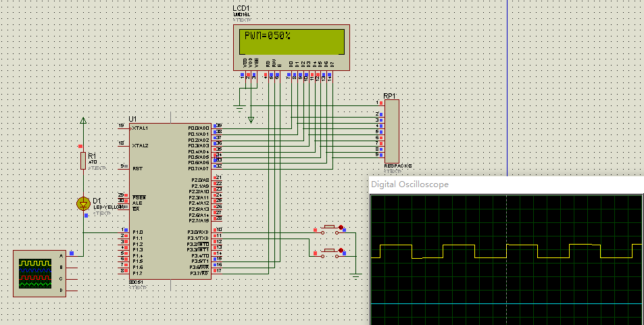Screen dimensions: 644x325
Task: Click the P0.7/AD7 pin label
Action: 199,169
